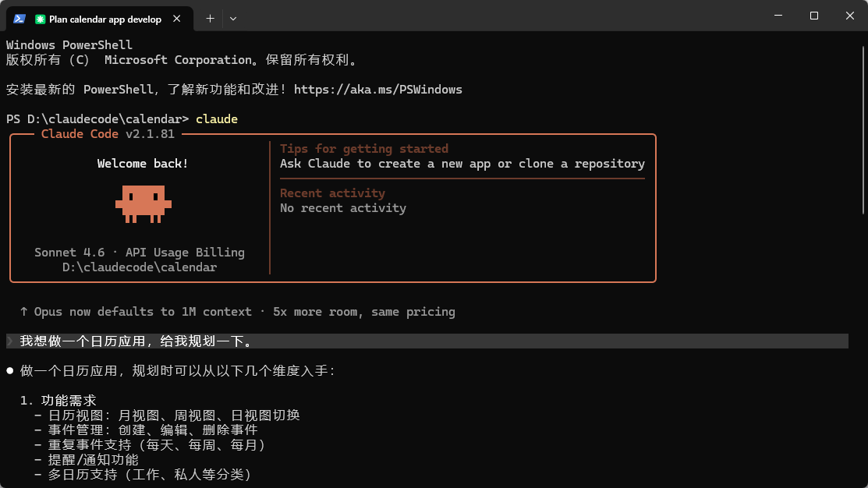Viewport: 868px width, 488px height.
Task: Maximize the terminal window
Action: [x=813, y=16]
